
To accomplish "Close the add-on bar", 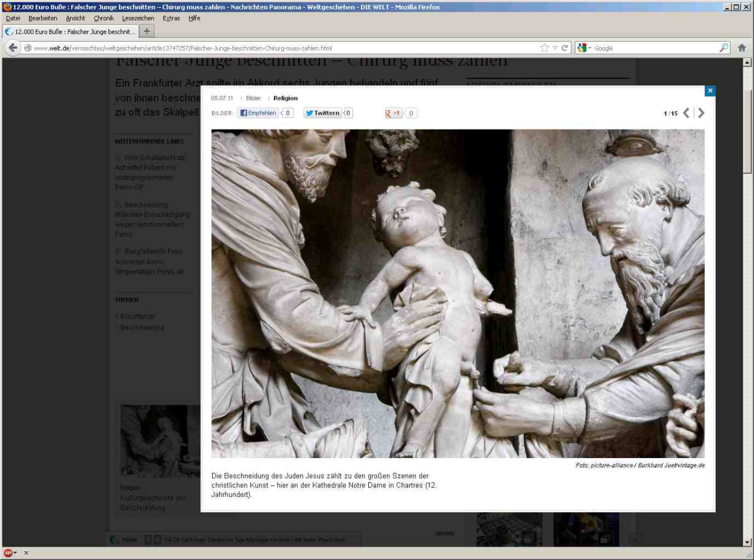I will click(26, 553).
